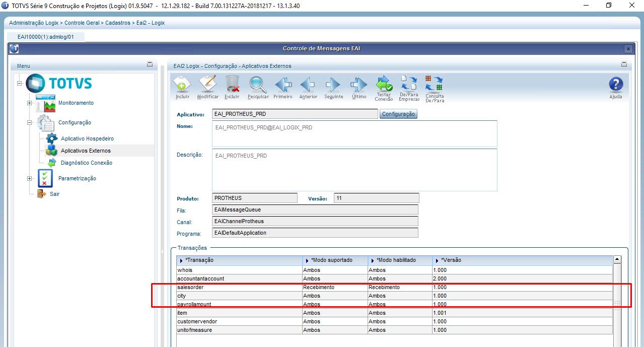
Task: Select the city transaction cell
Action: tap(239, 296)
